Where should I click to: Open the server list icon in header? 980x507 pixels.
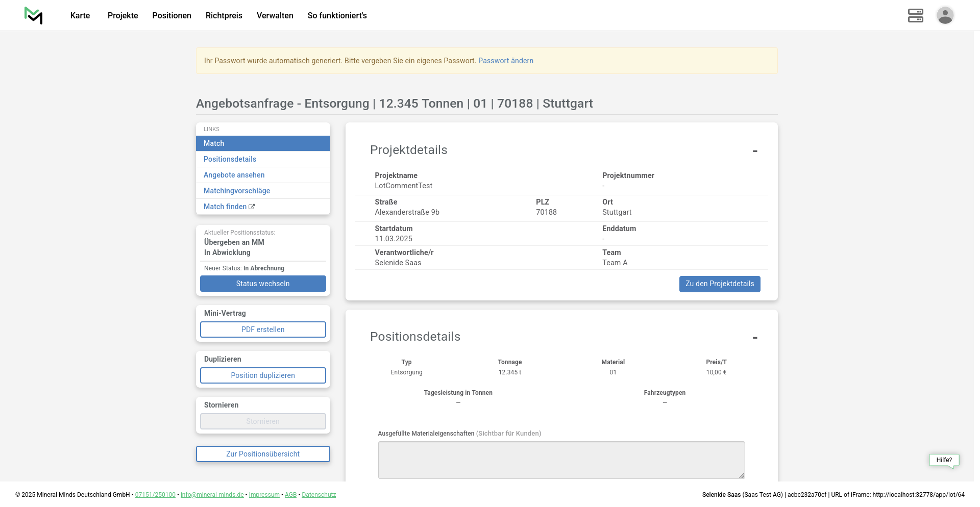[915, 15]
